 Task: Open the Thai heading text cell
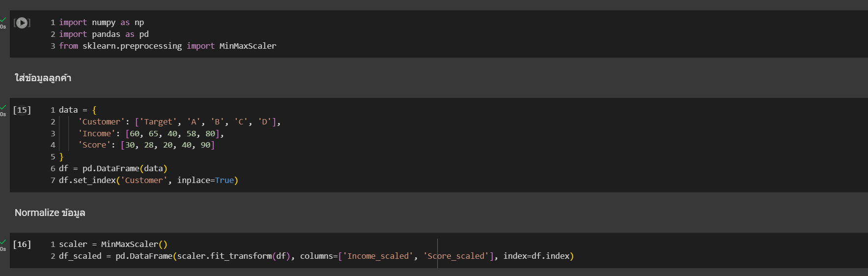coord(43,78)
